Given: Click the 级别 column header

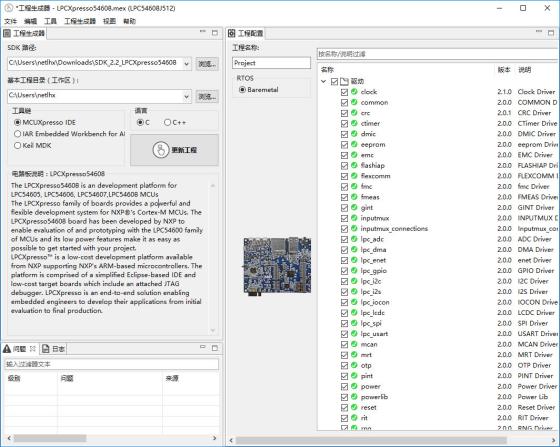Looking at the screenshot, I should 14,378.
